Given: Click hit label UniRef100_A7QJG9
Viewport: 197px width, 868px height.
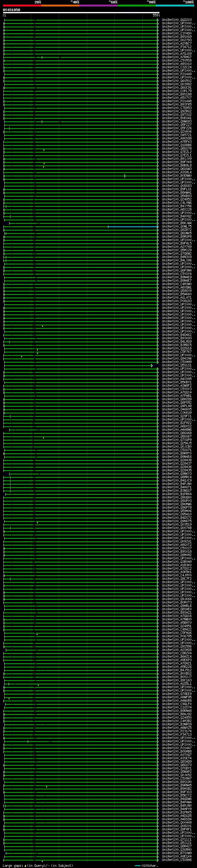Looking at the screenshot, I should point(177,54).
